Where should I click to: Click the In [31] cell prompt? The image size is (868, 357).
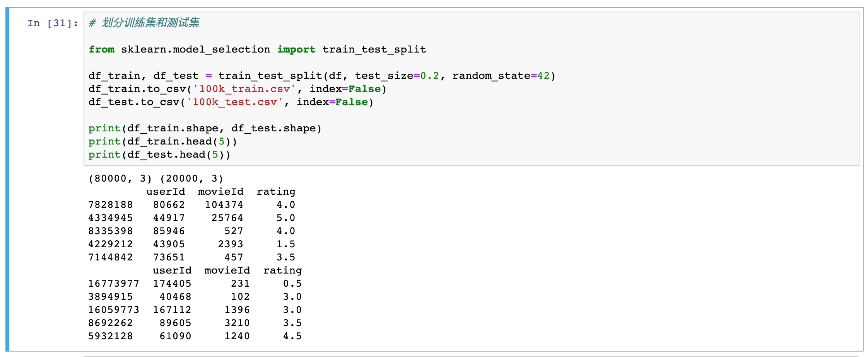tap(52, 23)
